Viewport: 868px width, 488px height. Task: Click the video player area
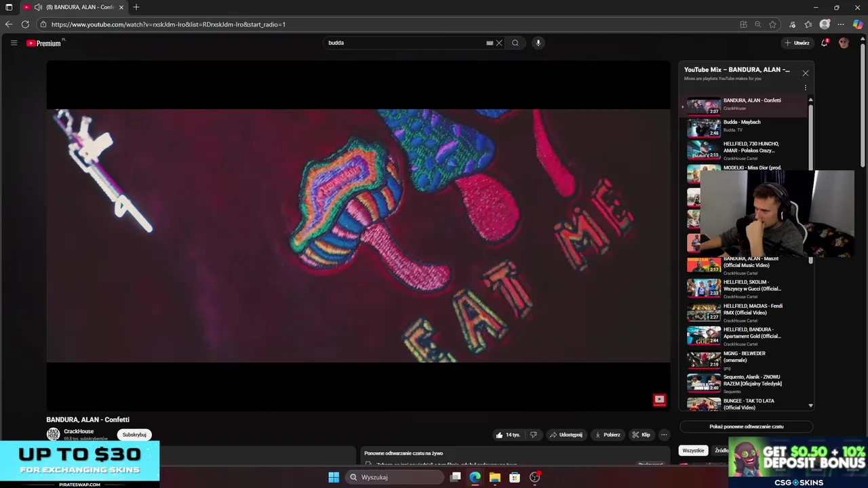(x=358, y=236)
